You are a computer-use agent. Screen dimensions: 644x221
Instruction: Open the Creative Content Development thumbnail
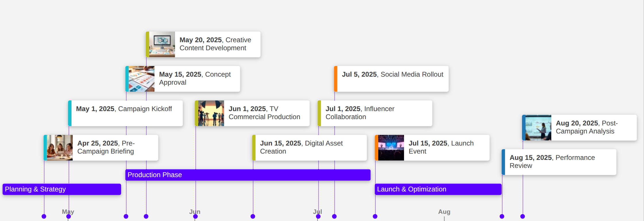(162, 44)
